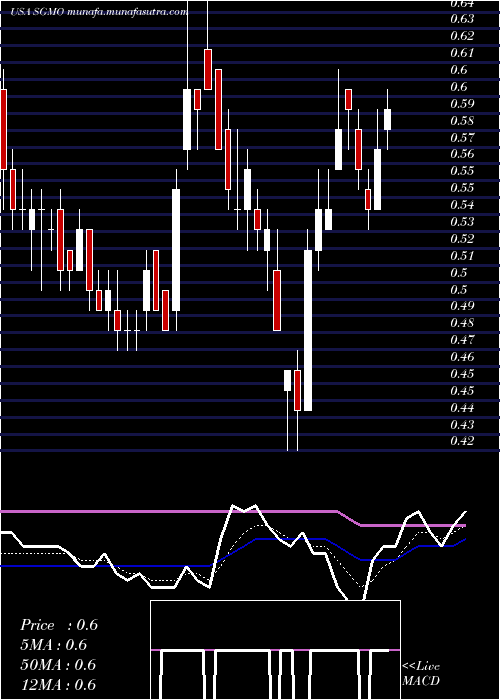Click the tallest white candle rising from 0.44
Screen dimensions: 500x700
[308, 330]
